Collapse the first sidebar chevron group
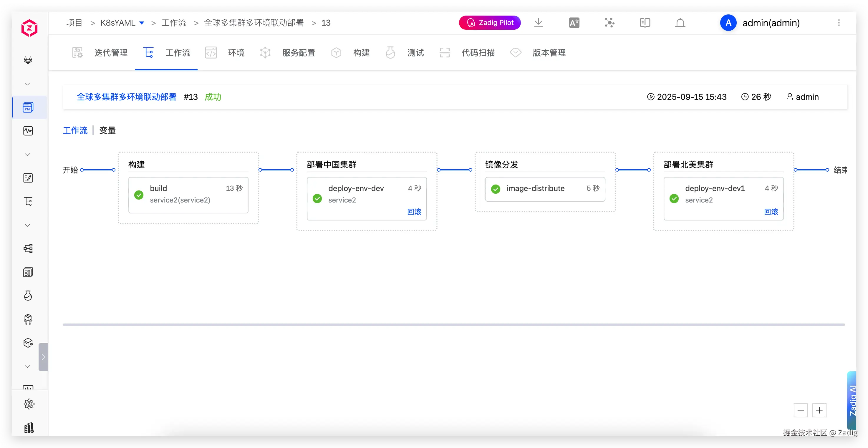868x448 pixels. [x=28, y=84]
